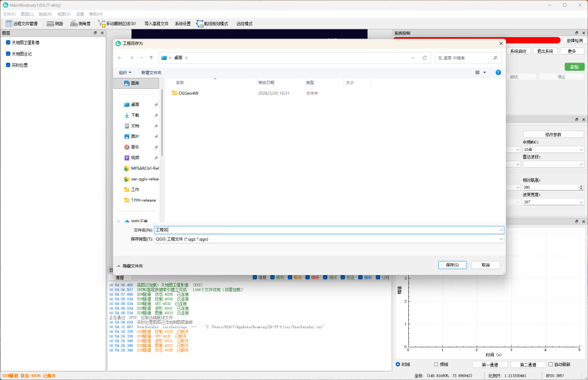Open the 文件(F) menu
588x380 pixels.
tap(9, 14)
